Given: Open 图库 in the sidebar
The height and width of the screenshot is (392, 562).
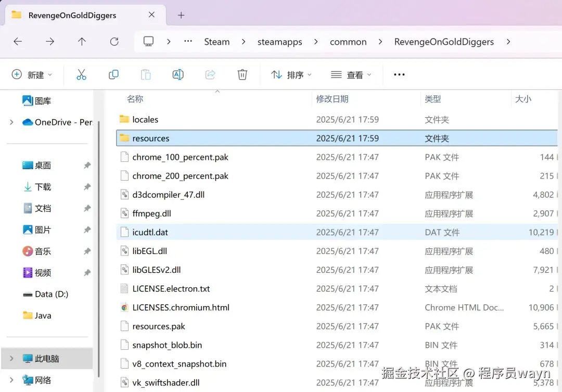Looking at the screenshot, I should click(36, 101).
